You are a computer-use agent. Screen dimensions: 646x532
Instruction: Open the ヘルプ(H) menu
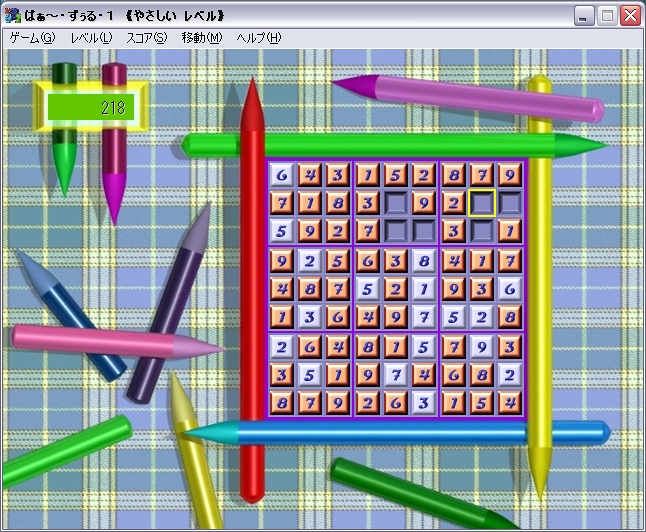(x=258, y=38)
